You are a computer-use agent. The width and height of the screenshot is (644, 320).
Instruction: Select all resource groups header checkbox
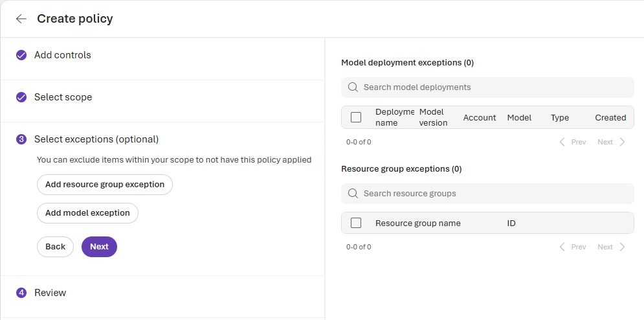coord(356,223)
